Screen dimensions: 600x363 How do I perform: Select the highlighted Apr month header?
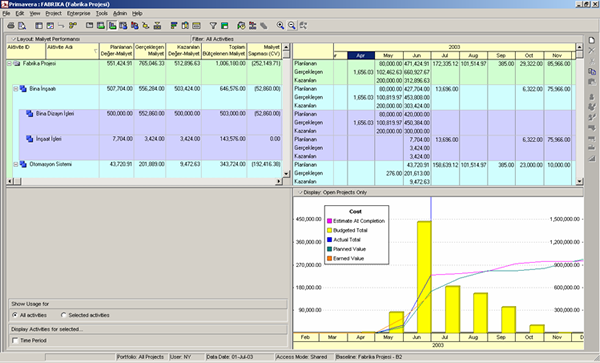[361, 55]
